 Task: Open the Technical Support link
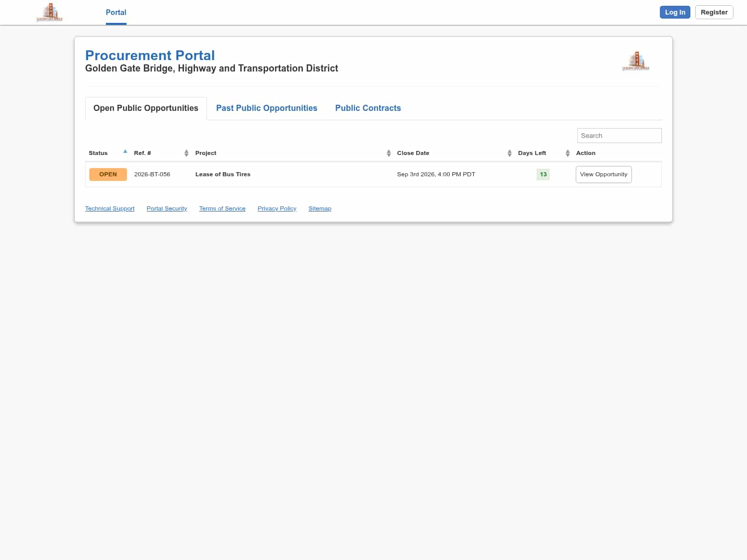click(x=109, y=208)
